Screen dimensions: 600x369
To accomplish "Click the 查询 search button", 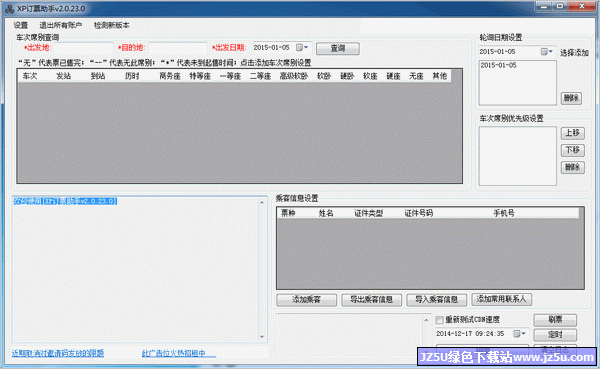I will click(x=338, y=48).
